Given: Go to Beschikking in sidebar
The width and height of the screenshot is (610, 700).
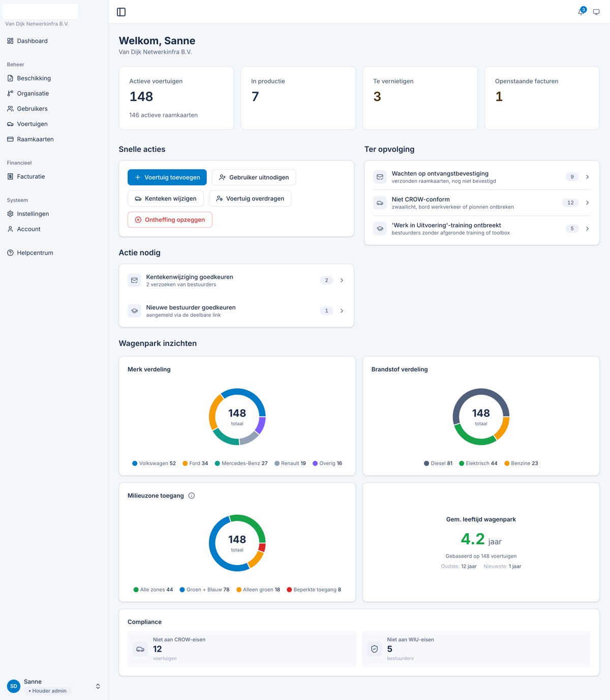Looking at the screenshot, I should (54, 78).
